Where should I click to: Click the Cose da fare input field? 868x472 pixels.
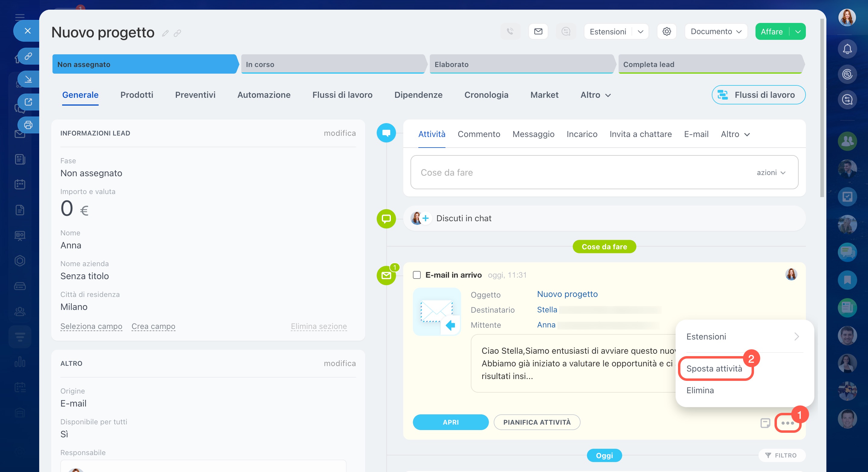[x=573, y=172]
